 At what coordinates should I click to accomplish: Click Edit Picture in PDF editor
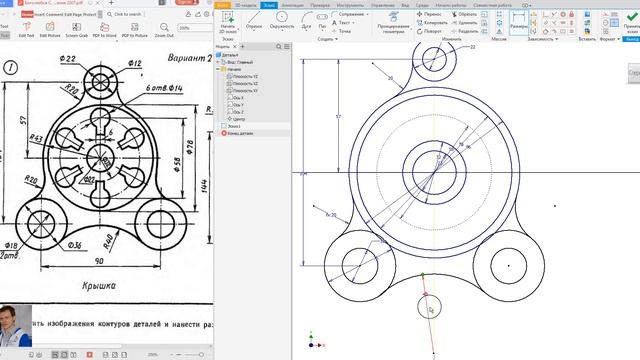pos(50,30)
